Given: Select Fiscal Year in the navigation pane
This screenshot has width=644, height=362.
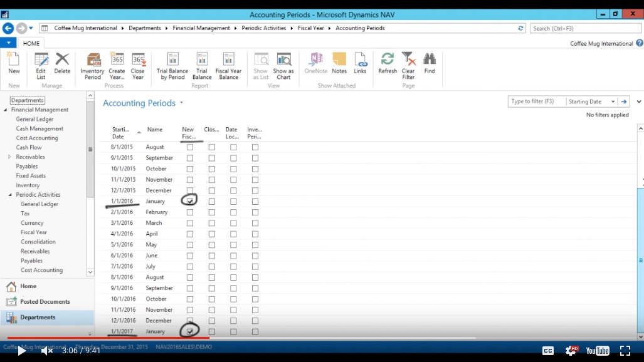Looking at the screenshot, I should pos(34,232).
